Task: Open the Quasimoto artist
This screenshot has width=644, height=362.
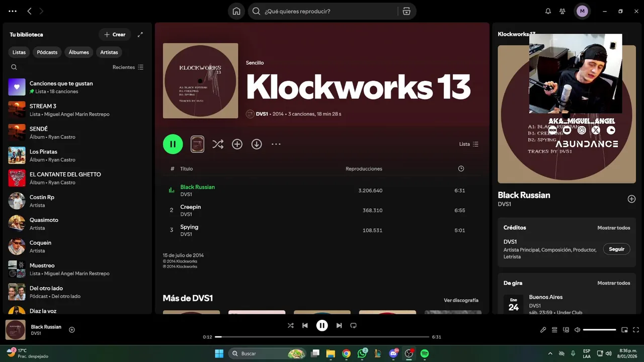Action: 77,224
